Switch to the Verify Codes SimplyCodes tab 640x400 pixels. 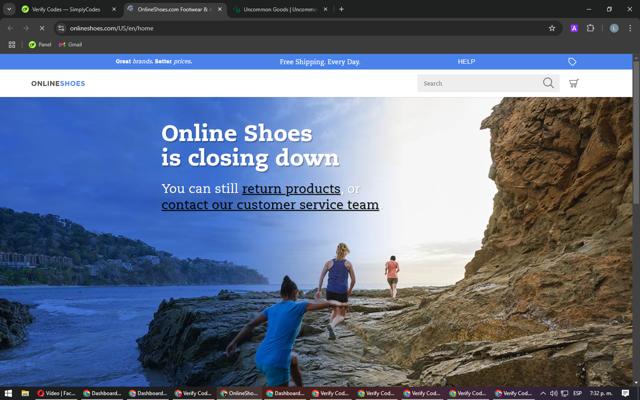click(x=65, y=9)
